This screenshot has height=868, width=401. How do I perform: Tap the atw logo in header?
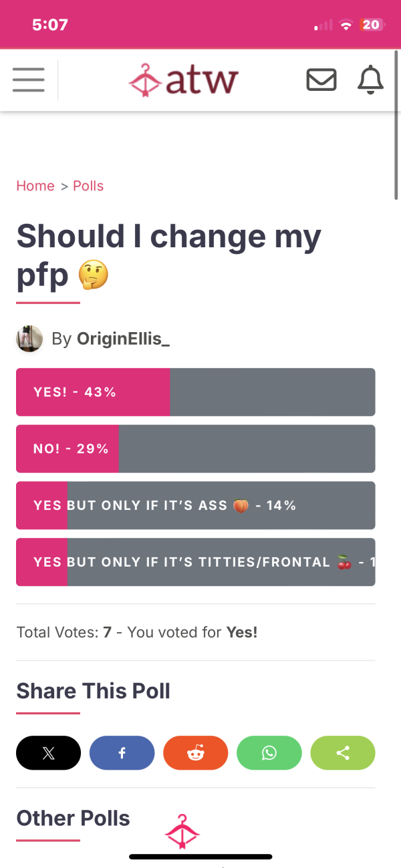[183, 80]
